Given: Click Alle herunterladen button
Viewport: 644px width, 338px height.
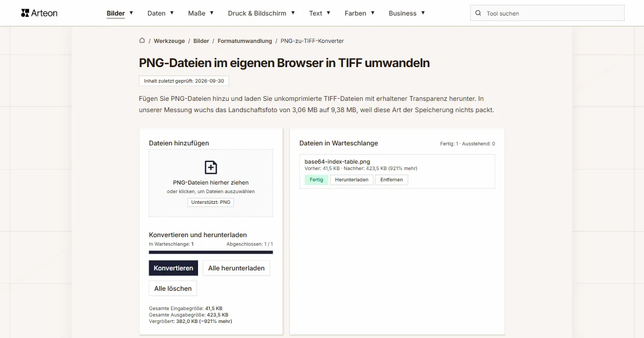Looking at the screenshot, I should (x=236, y=268).
